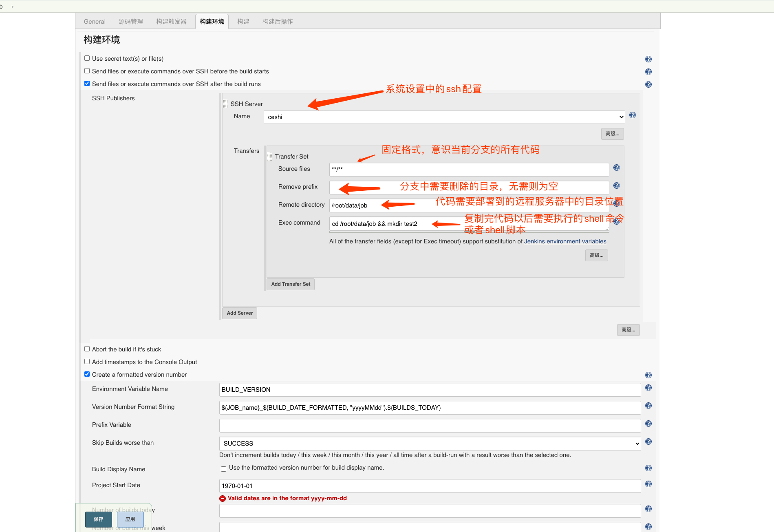
Task: Click the Remote directory input field
Action: point(469,205)
